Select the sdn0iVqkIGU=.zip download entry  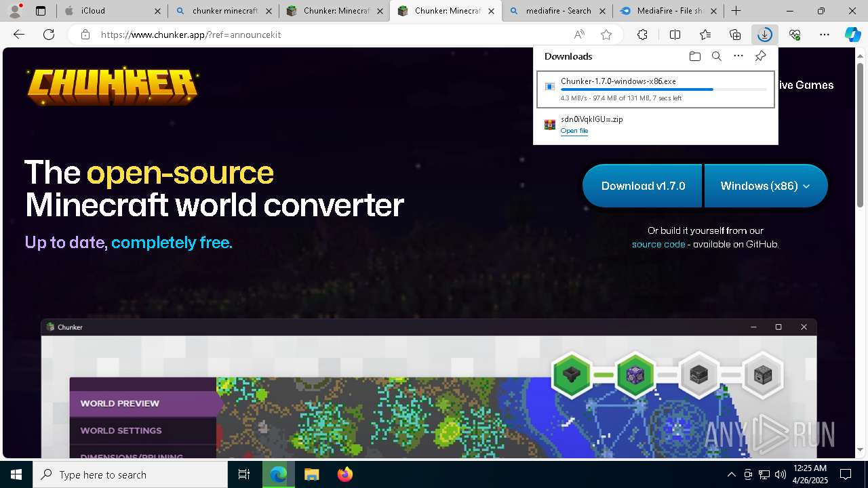(656, 125)
